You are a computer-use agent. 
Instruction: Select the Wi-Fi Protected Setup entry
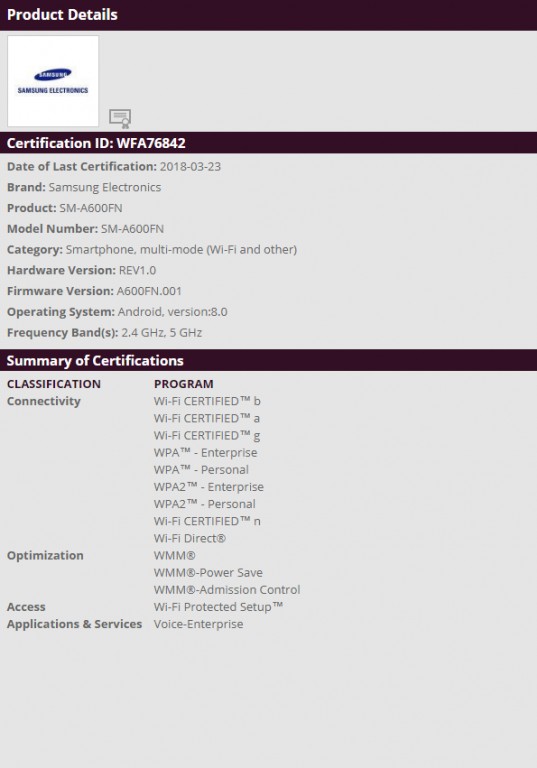[219, 607]
